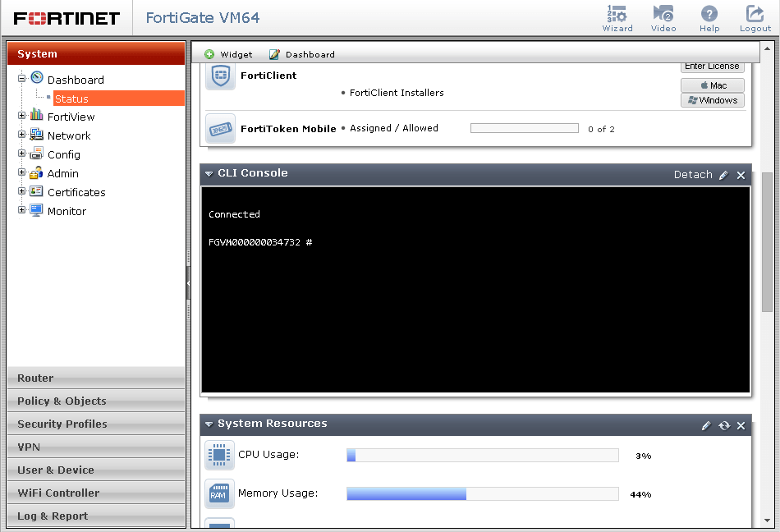Viewport: 780px width, 532px height.
Task: Click the CPU chip icon beside CPU Usage
Action: (x=219, y=455)
